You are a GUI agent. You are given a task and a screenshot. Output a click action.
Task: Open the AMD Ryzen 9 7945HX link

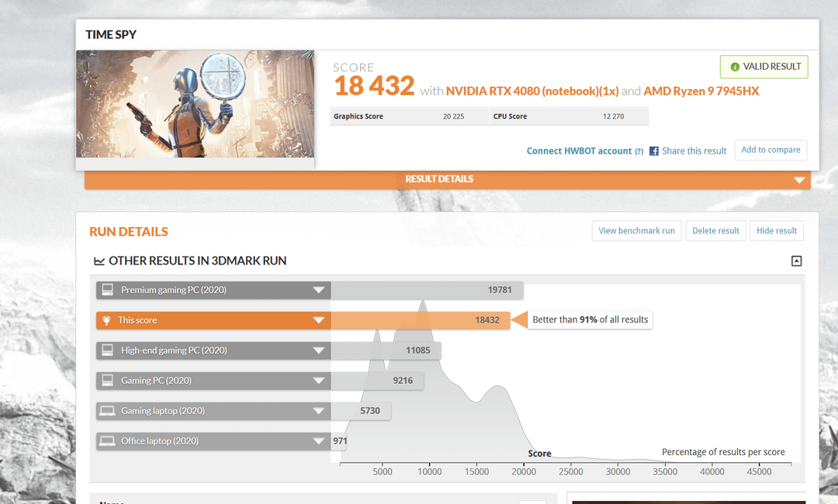pos(701,91)
